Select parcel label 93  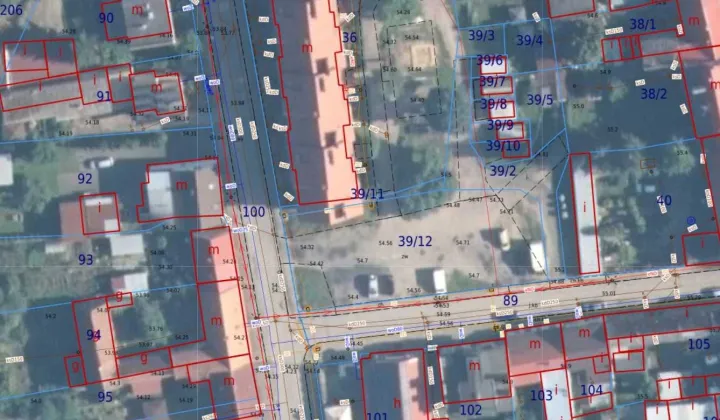pyautogui.click(x=86, y=260)
